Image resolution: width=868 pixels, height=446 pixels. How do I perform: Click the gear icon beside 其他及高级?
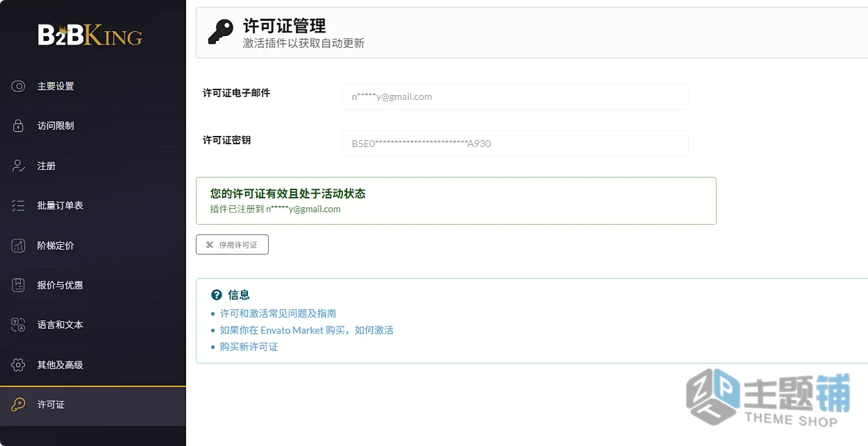[x=19, y=365]
